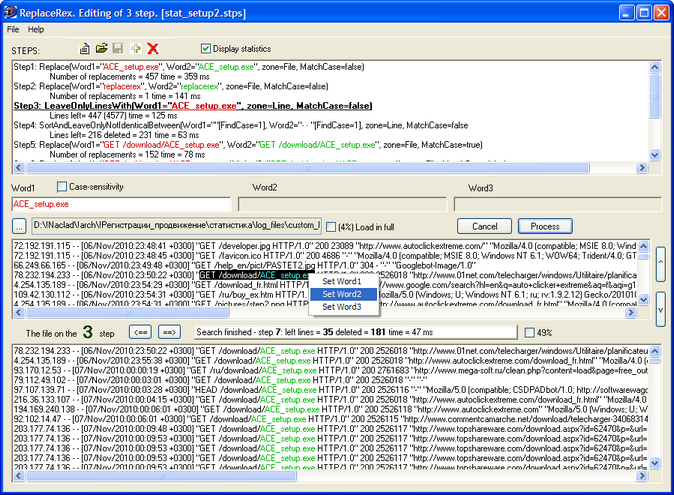Click the browse file ellipsis button
This screenshot has height=495, width=674.
point(19,226)
